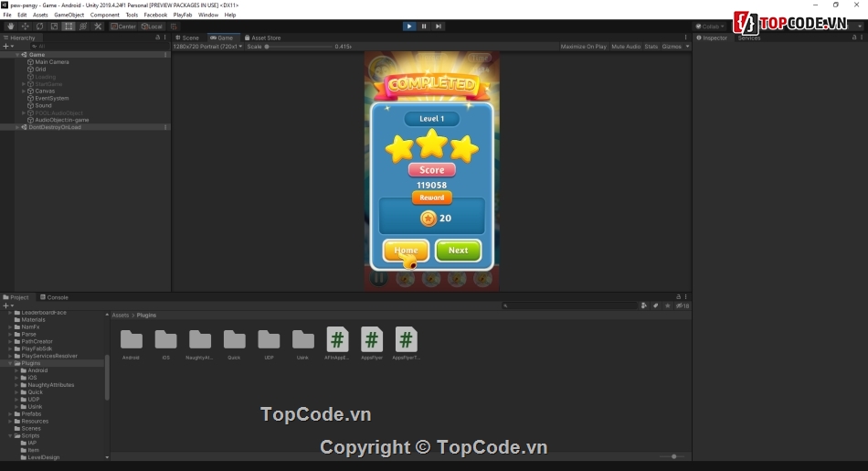Viewport: 868px width, 471px height.
Task: Switch to the Asset Store tab
Action: click(263, 37)
